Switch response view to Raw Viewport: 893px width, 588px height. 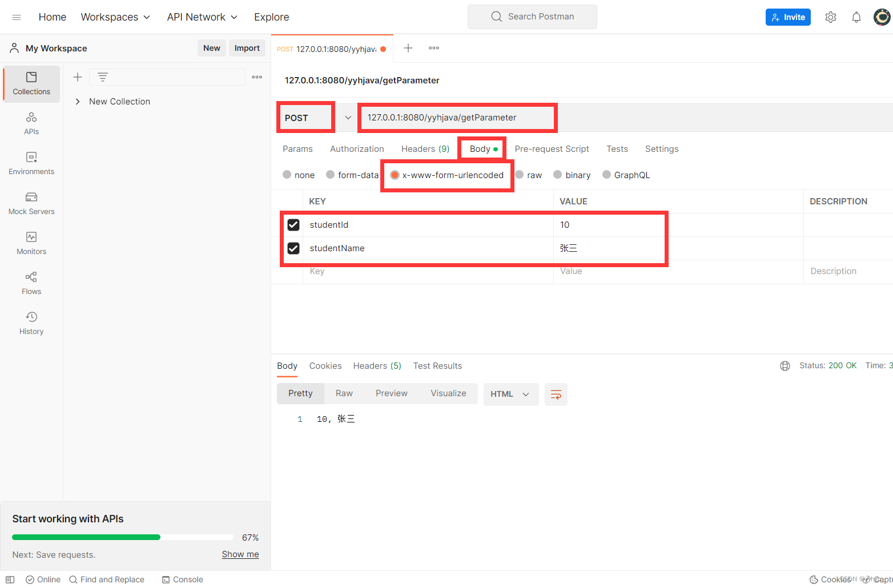tap(344, 393)
